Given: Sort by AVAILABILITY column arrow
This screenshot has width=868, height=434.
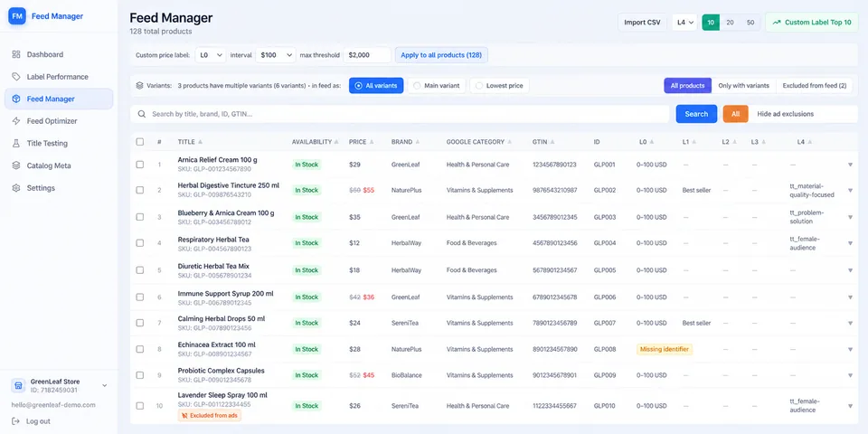Looking at the screenshot, I should tap(336, 142).
